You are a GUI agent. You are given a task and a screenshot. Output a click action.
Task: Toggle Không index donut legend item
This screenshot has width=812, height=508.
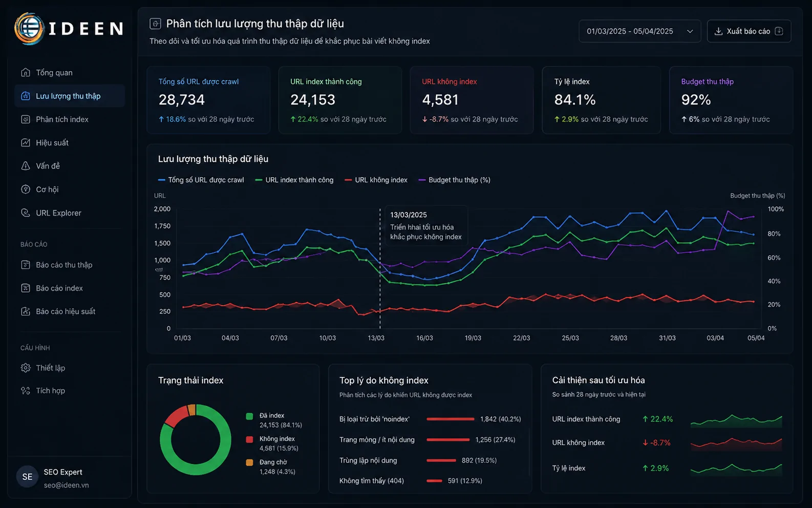pos(272,443)
